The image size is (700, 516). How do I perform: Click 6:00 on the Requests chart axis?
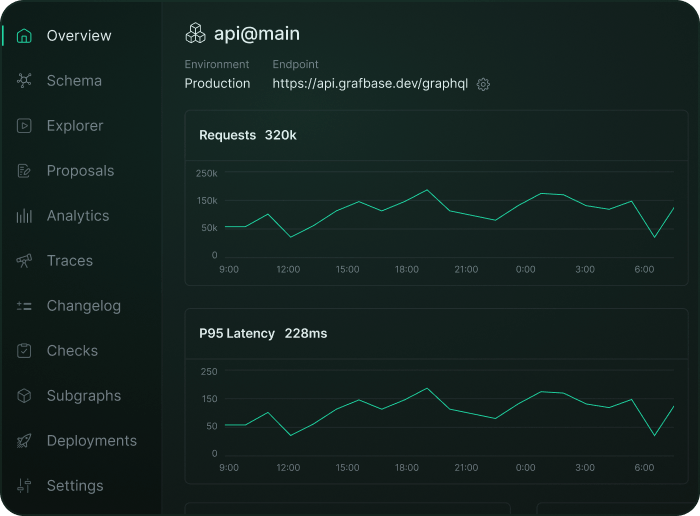[x=644, y=270]
